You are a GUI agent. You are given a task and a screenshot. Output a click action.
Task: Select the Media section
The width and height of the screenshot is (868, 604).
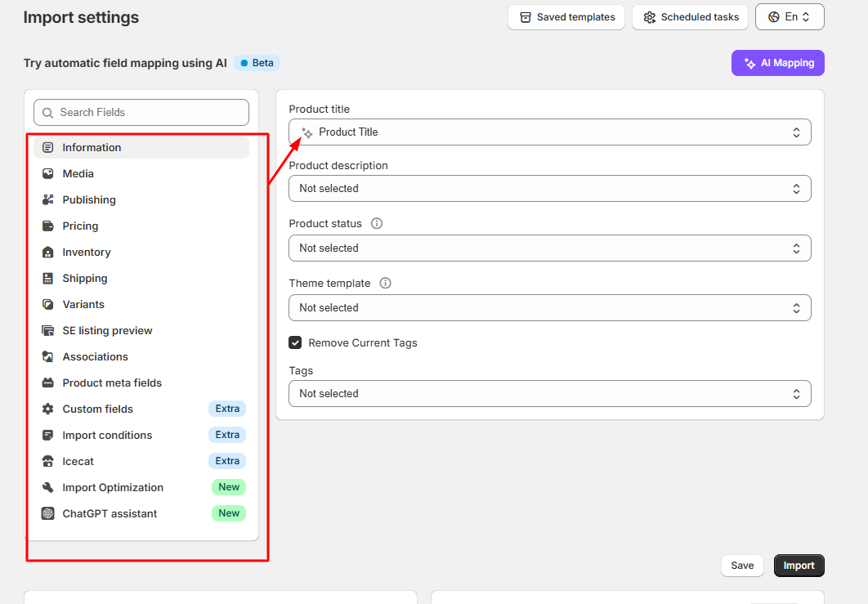[x=141, y=174]
